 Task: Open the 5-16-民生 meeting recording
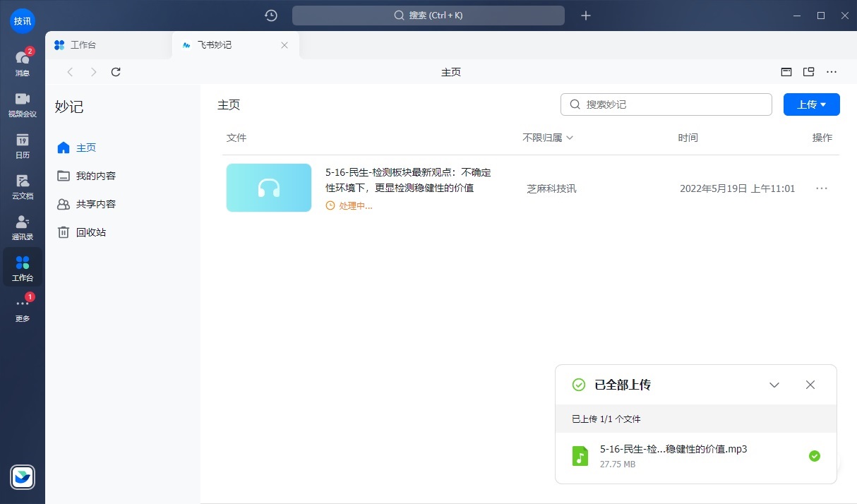pyautogui.click(x=407, y=180)
